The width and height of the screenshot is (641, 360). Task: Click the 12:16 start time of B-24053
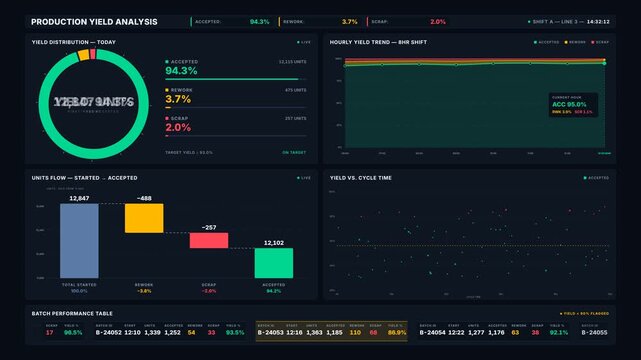294,333
